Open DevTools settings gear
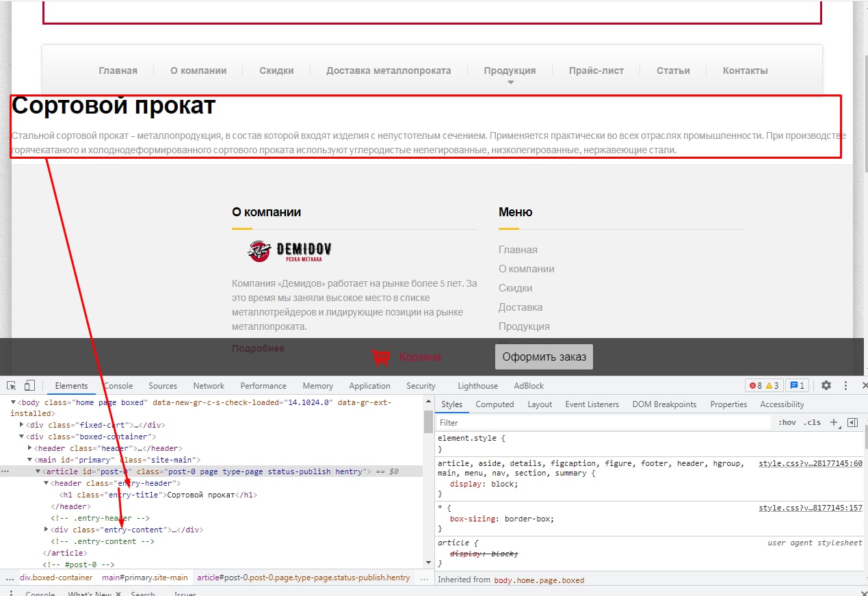 pyautogui.click(x=826, y=385)
